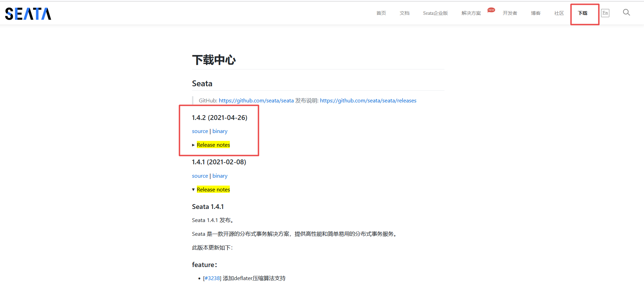
Task: Expand Release notes for version 1.4.2
Action: (213, 145)
